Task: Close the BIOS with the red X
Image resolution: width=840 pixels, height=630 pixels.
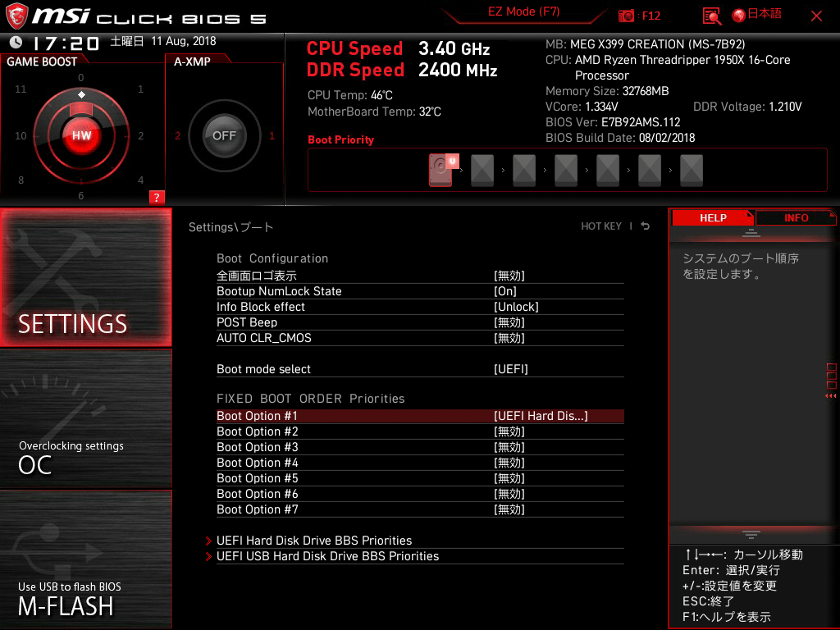Action: [x=816, y=16]
